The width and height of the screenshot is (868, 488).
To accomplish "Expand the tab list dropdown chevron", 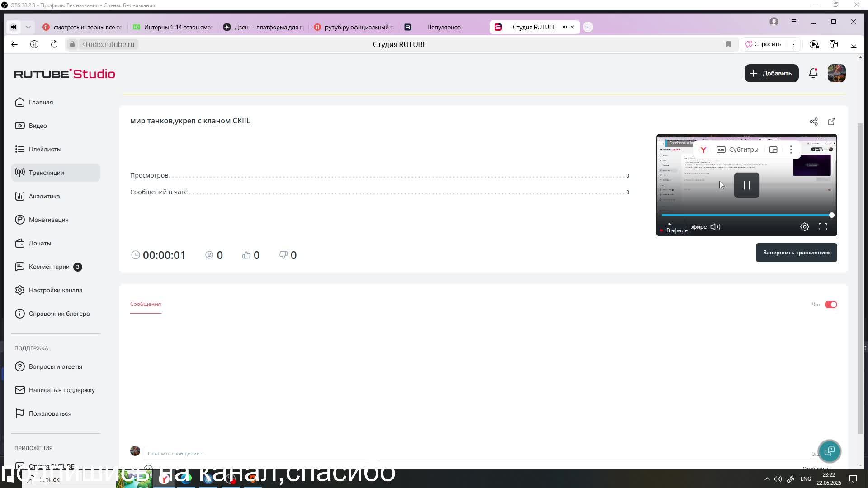I will 28,27.
